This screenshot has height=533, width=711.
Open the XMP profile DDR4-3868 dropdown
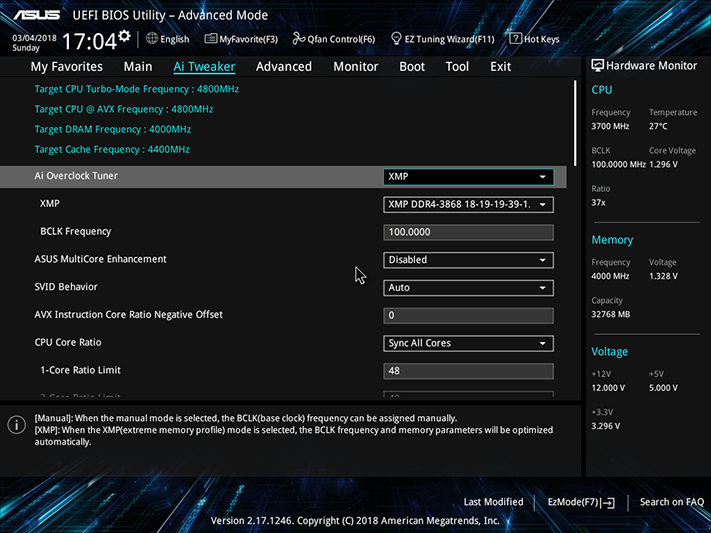click(468, 205)
